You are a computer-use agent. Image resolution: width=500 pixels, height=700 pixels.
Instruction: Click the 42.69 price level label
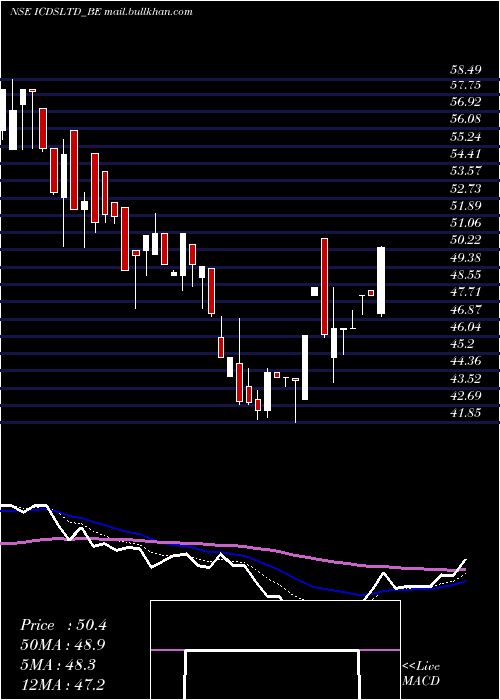coord(465,396)
